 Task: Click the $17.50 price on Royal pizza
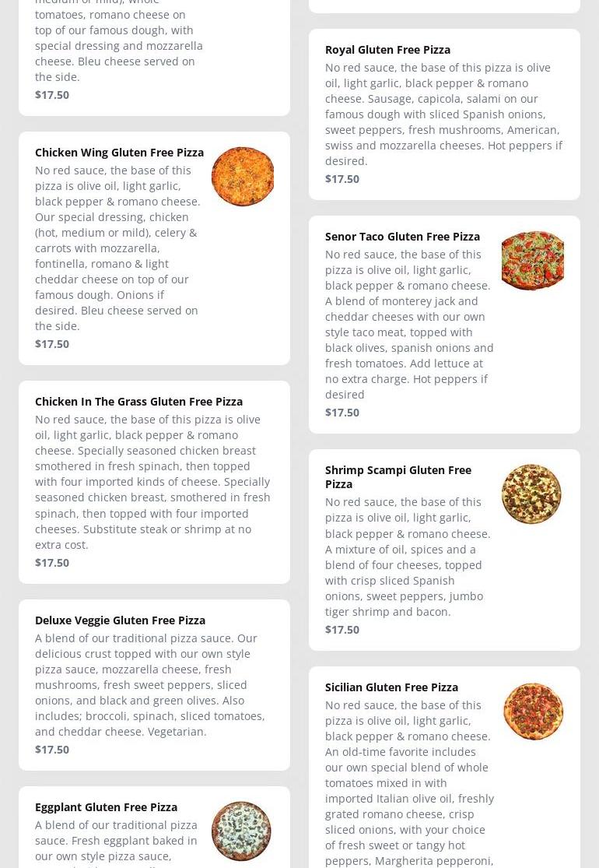(342, 179)
